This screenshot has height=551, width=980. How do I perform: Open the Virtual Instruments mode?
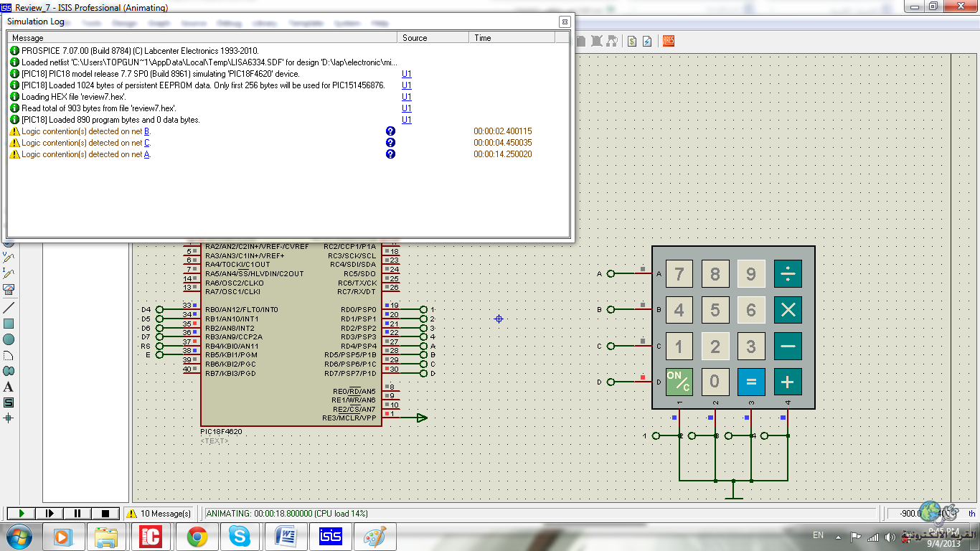tap(9, 290)
